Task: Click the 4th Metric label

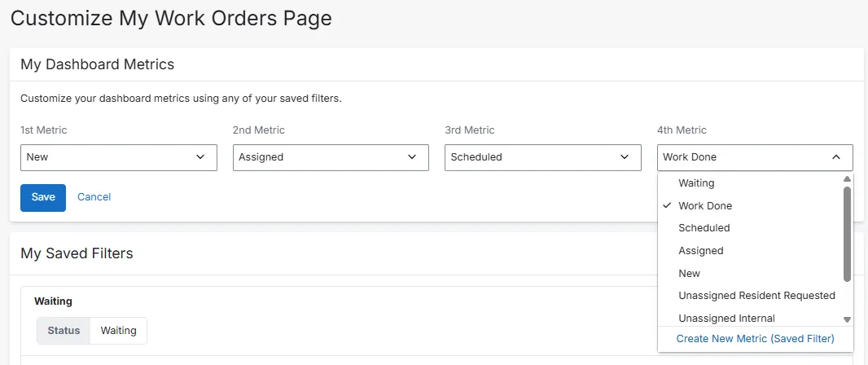Action: tap(682, 130)
